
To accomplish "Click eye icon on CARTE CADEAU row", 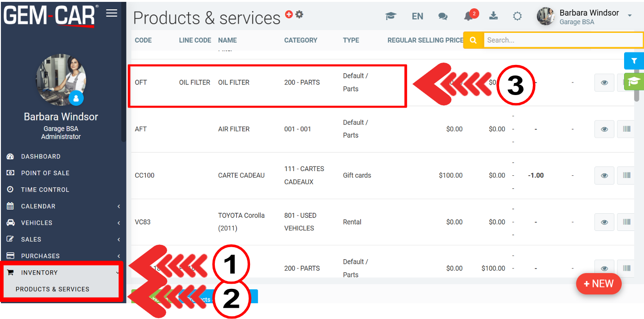I will 604,175.
